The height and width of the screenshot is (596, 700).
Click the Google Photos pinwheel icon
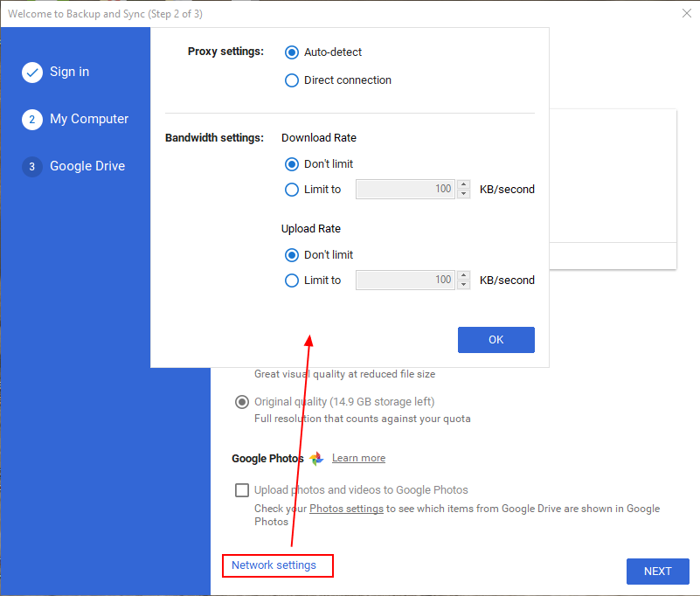(316, 459)
